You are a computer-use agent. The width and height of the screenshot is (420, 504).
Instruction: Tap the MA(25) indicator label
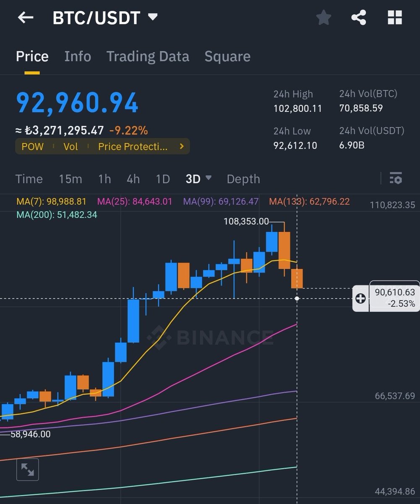point(135,202)
